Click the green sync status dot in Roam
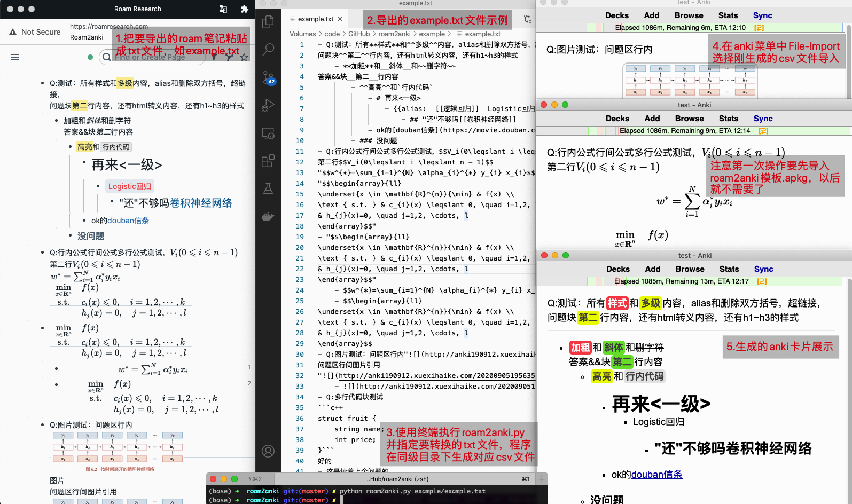 (90, 57)
